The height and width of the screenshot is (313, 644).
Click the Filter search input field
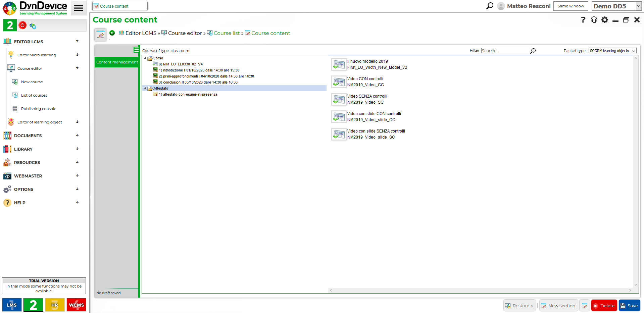(505, 51)
